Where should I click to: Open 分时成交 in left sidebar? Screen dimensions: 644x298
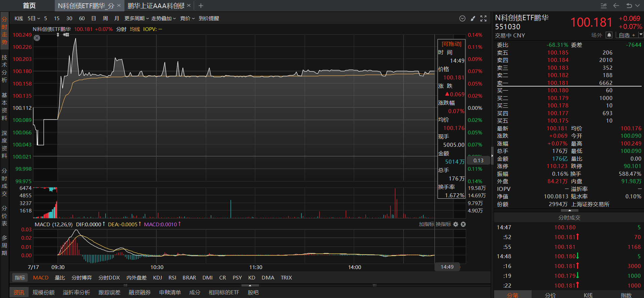coord(4,182)
